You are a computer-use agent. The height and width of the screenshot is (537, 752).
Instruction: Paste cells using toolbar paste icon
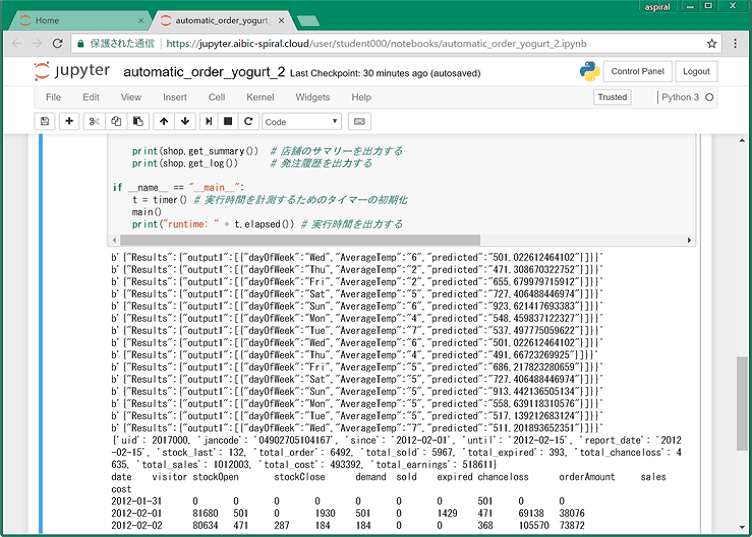point(137,121)
